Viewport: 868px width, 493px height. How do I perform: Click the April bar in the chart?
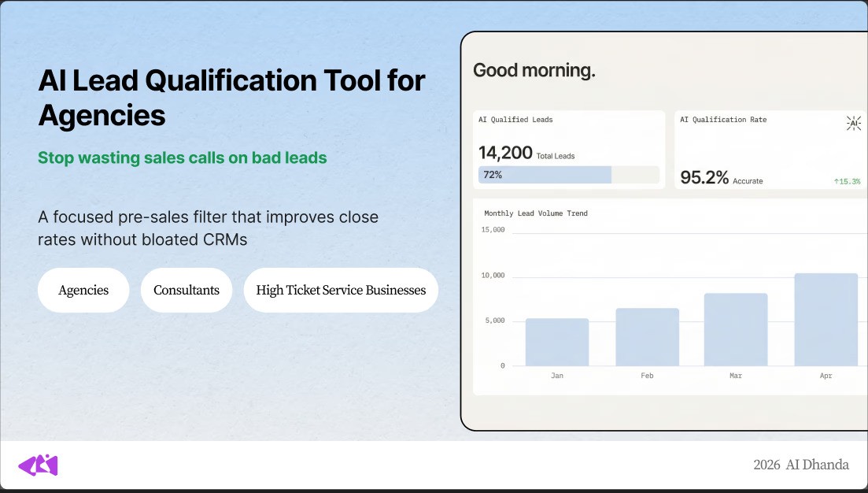click(826, 320)
